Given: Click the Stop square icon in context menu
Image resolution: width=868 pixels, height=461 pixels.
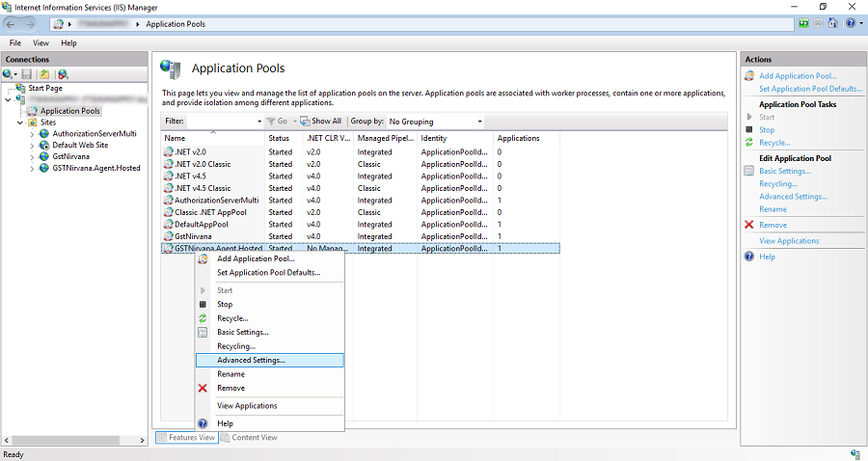Looking at the screenshot, I should coord(203,305).
